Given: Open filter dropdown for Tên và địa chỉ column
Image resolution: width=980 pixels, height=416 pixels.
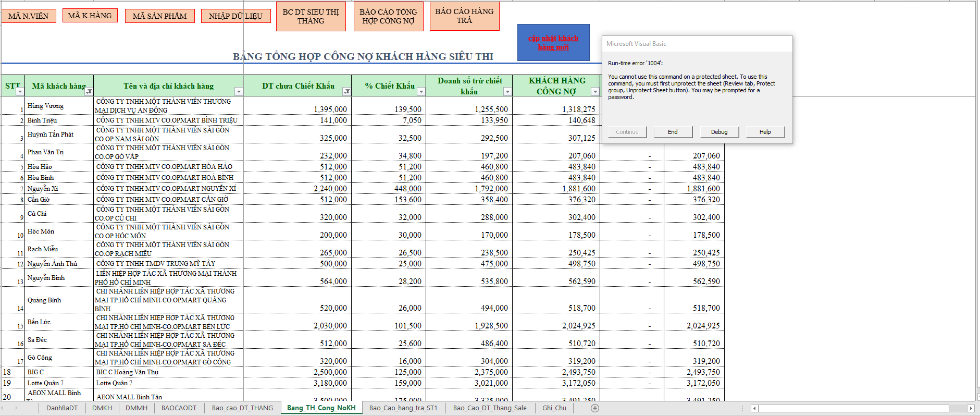Looking at the screenshot, I should point(239,92).
